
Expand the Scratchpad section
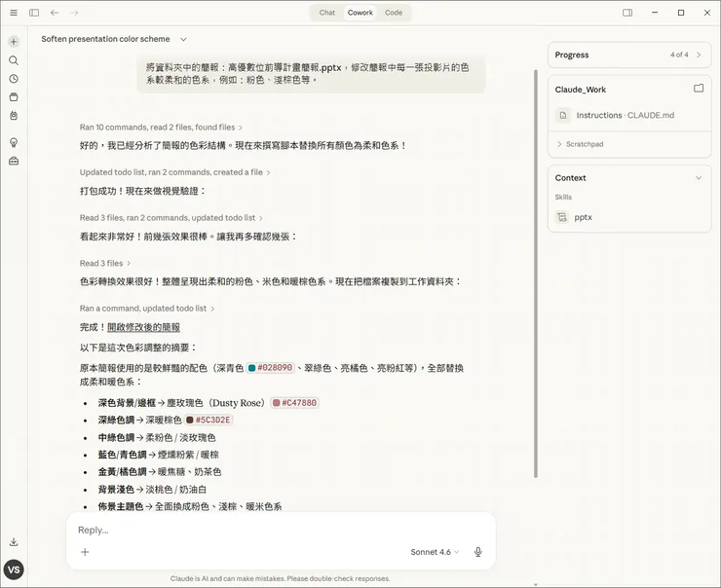[x=581, y=144]
